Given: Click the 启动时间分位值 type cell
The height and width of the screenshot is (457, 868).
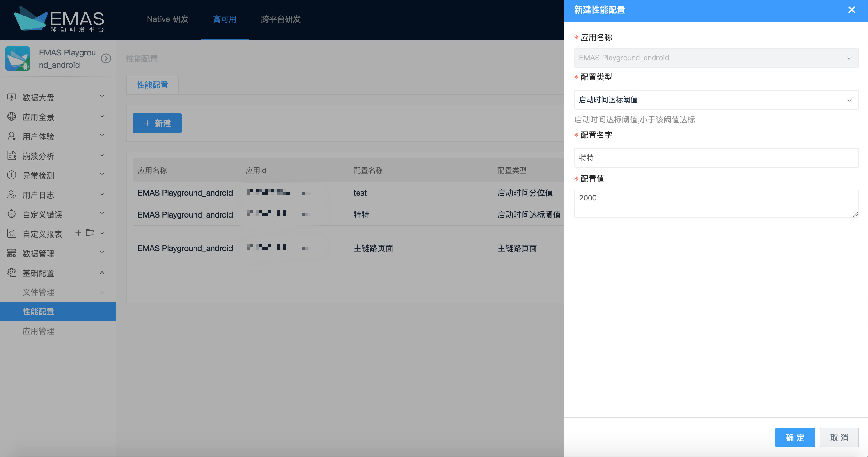Looking at the screenshot, I should click(x=525, y=193).
